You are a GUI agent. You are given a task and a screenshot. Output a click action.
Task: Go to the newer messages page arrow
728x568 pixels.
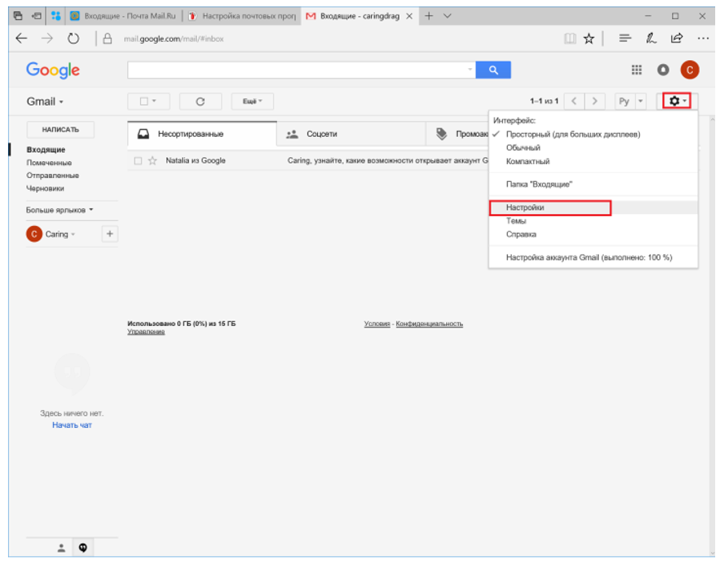[x=574, y=101]
